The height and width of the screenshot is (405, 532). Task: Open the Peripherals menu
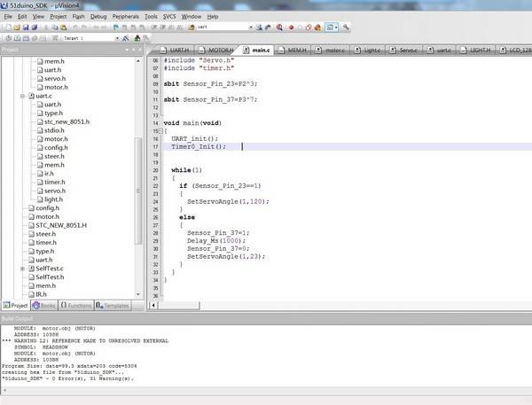click(x=126, y=16)
